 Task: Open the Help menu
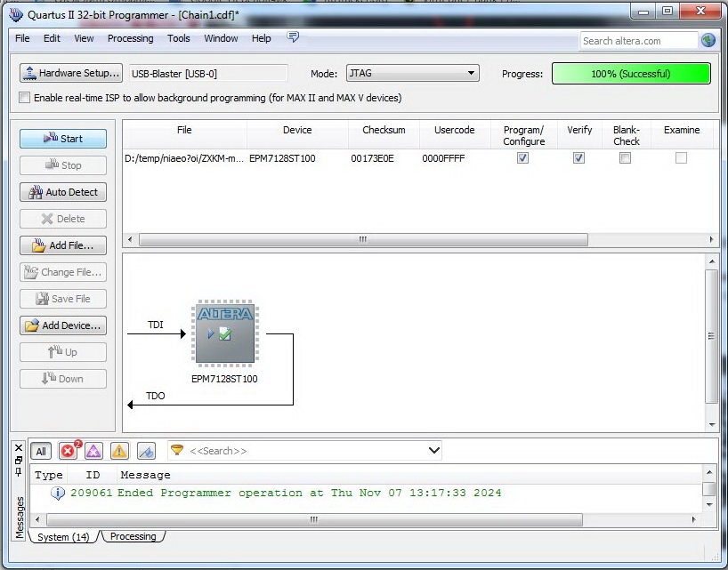pos(262,38)
